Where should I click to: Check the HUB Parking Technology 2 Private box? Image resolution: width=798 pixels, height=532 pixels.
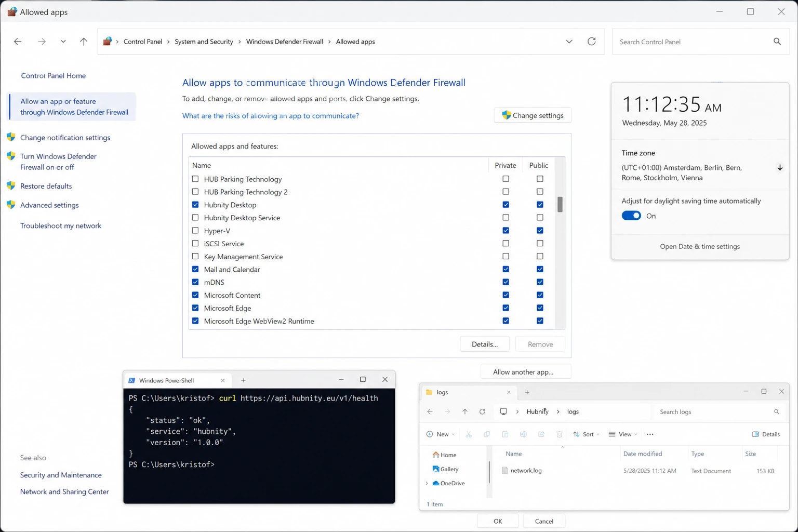coord(506,192)
